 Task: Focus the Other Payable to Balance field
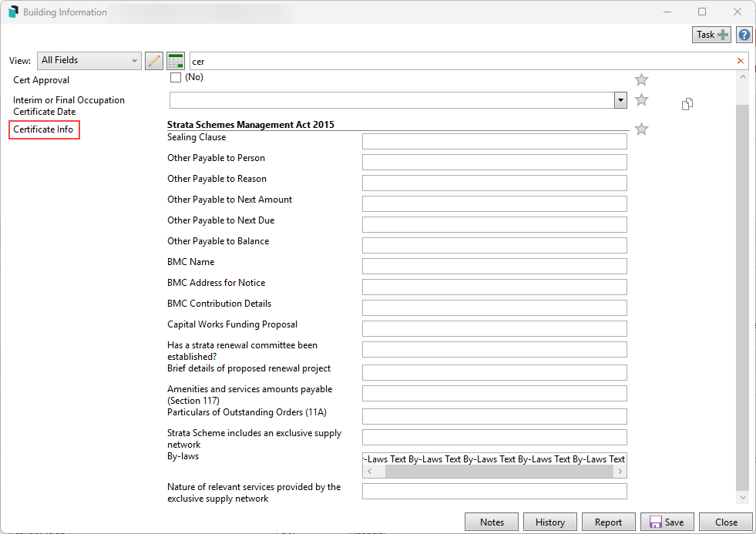pos(494,245)
